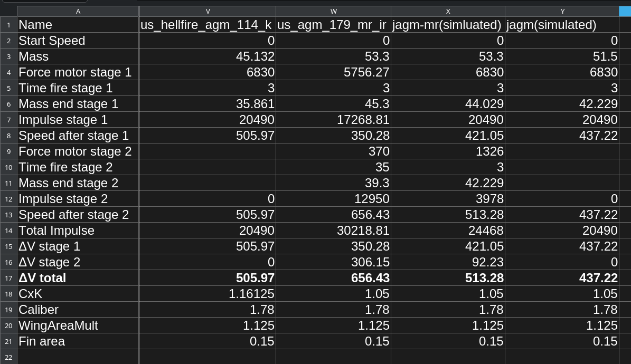Select the bold 656.43 ΔV total cell
Screen dimensions: 631x364
[333, 278]
